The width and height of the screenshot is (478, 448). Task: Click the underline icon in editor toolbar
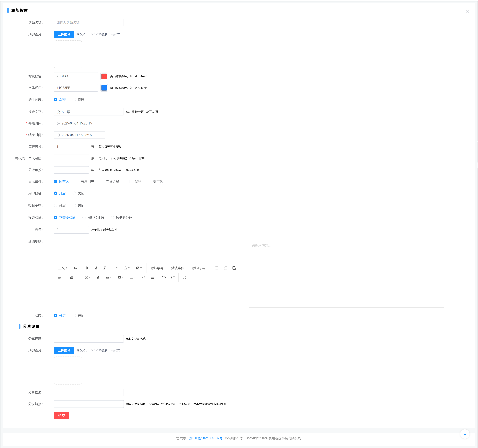(x=96, y=268)
